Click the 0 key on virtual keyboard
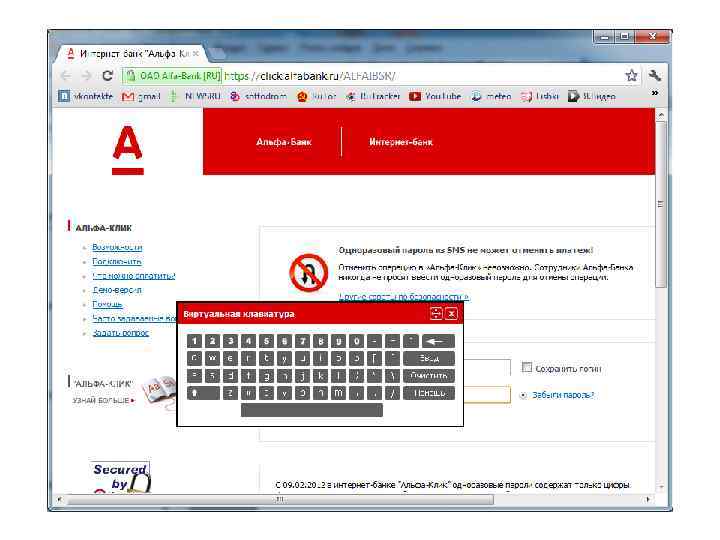Viewport: 720px width, 540px height. [356, 341]
